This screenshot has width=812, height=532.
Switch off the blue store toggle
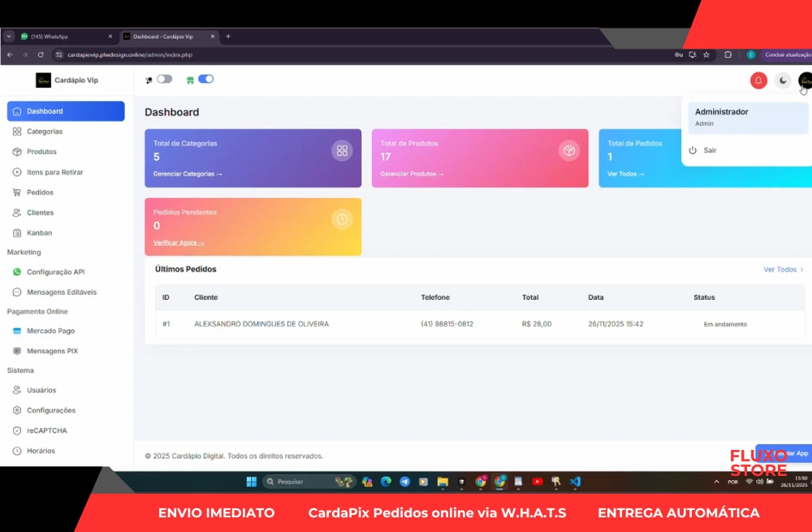[x=205, y=79]
